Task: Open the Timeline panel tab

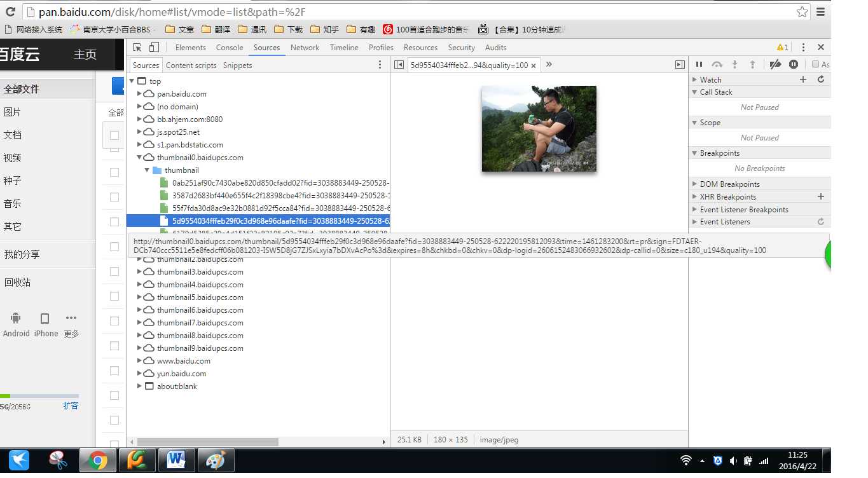Action: 344,48
